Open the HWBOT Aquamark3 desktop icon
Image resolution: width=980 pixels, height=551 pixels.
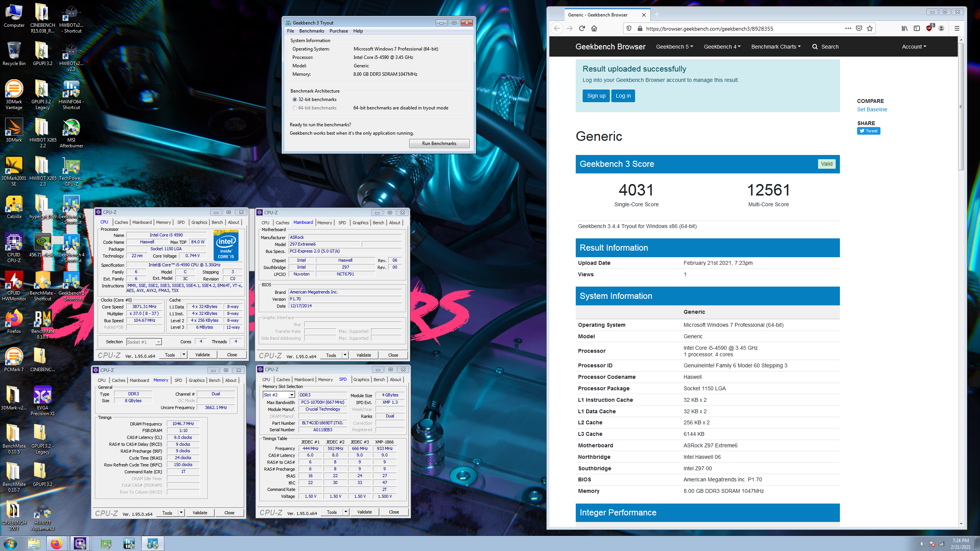pos(42,515)
